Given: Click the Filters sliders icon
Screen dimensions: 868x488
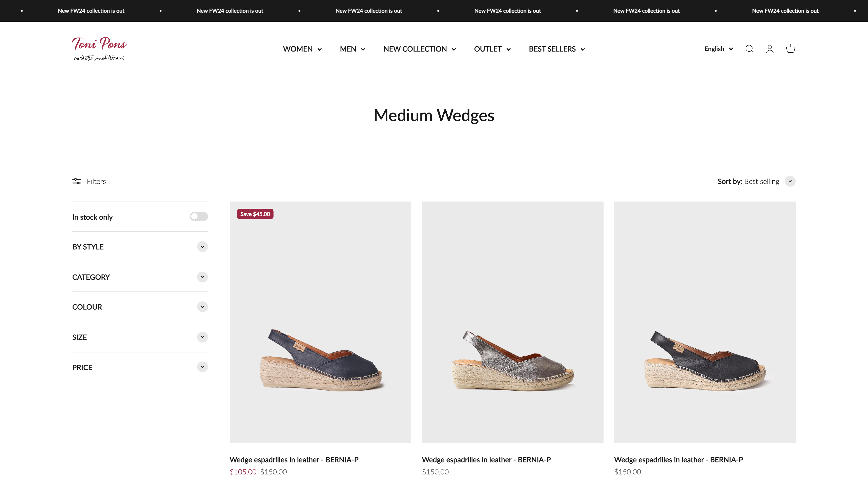Looking at the screenshot, I should point(77,181).
